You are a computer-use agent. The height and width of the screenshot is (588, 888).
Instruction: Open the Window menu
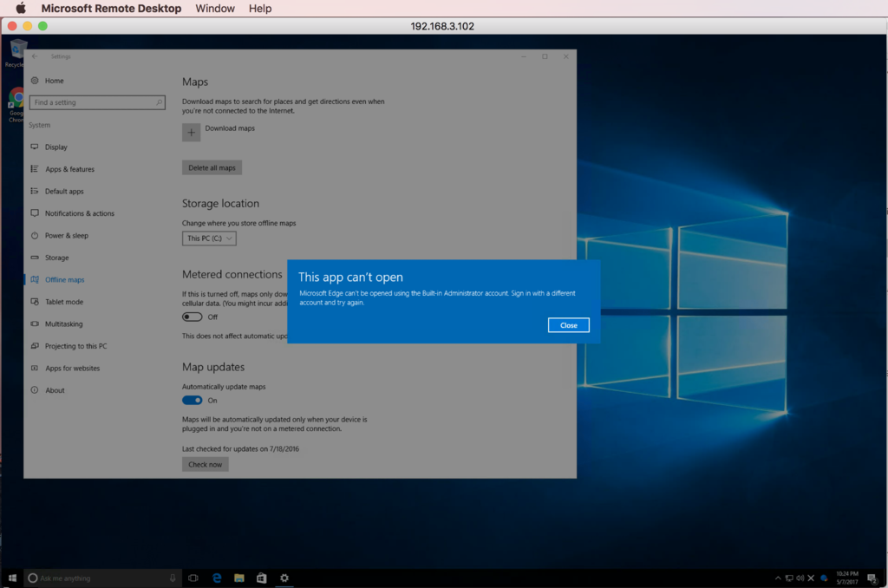pyautogui.click(x=215, y=8)
